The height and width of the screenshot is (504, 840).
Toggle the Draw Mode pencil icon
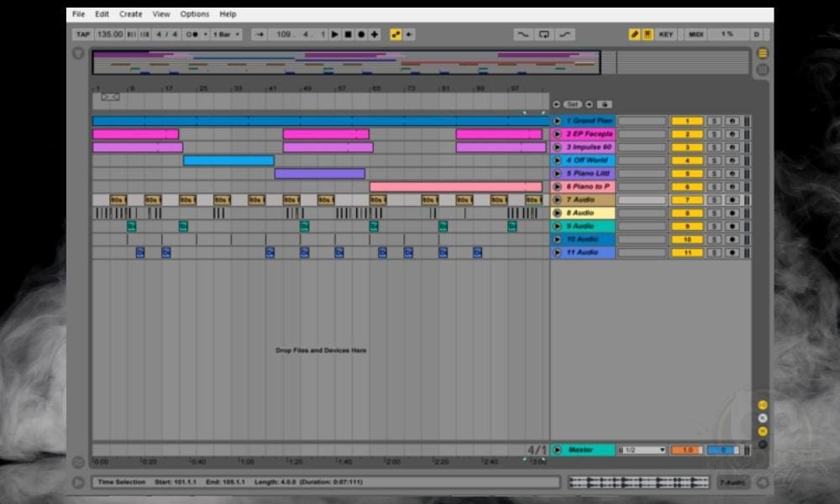[x=634, y=34]
